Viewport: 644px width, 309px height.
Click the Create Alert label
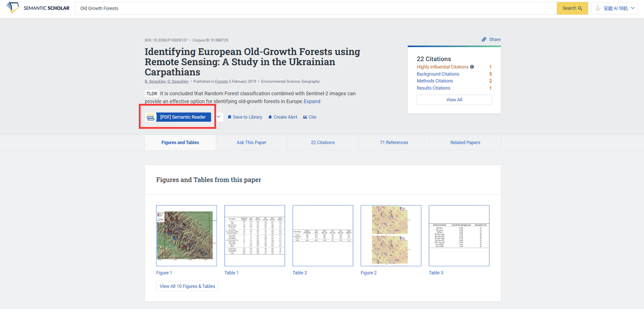[285, 117]
